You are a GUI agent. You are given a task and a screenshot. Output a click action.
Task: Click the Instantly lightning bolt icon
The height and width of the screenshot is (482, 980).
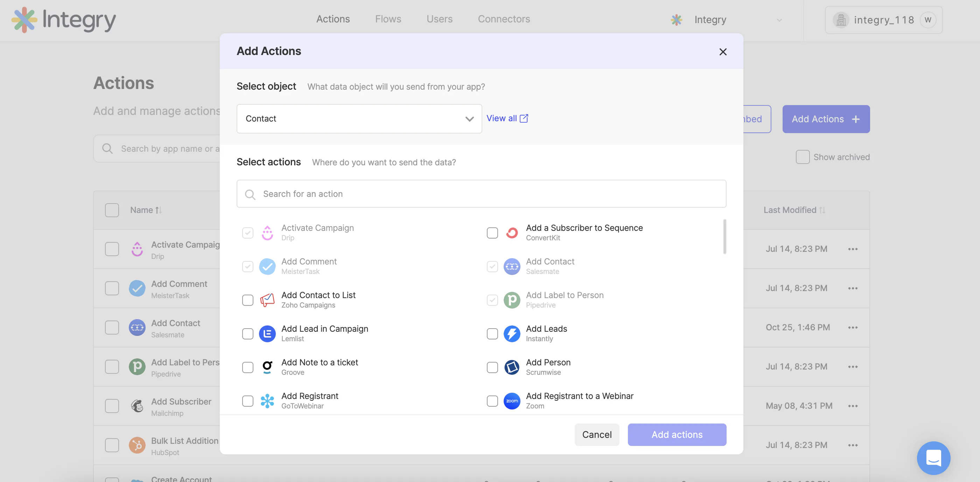point(512,333)
